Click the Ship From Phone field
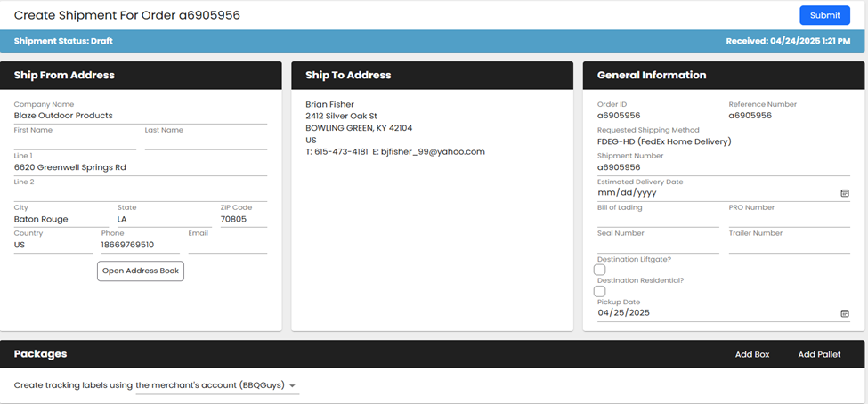This screenshot has width=868, height=404. click(140, 245)
